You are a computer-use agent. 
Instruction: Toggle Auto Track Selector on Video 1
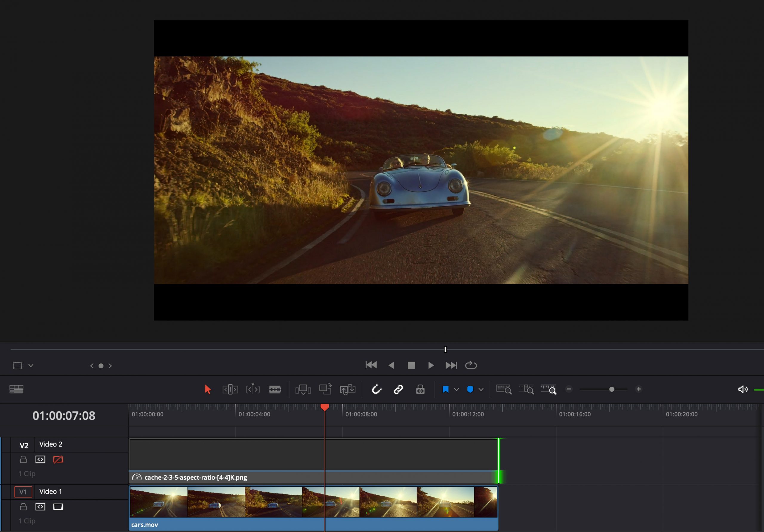click(x=40, y=507)
